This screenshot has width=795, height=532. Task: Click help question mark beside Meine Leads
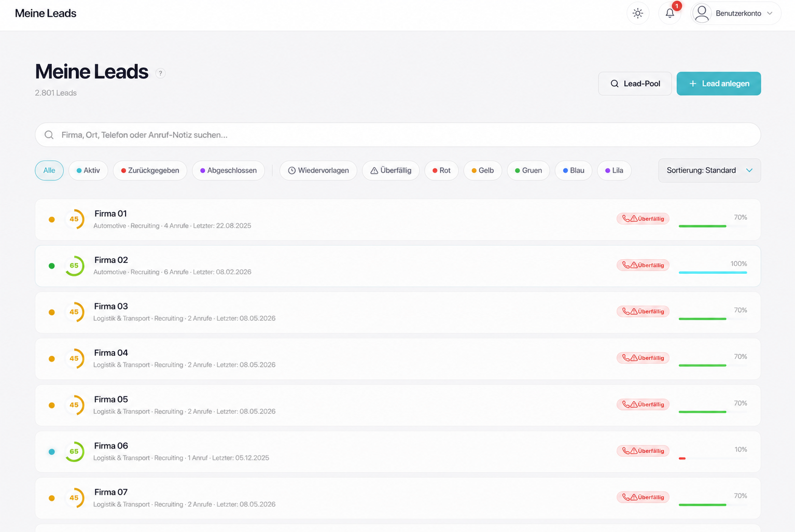pos(160,73)
